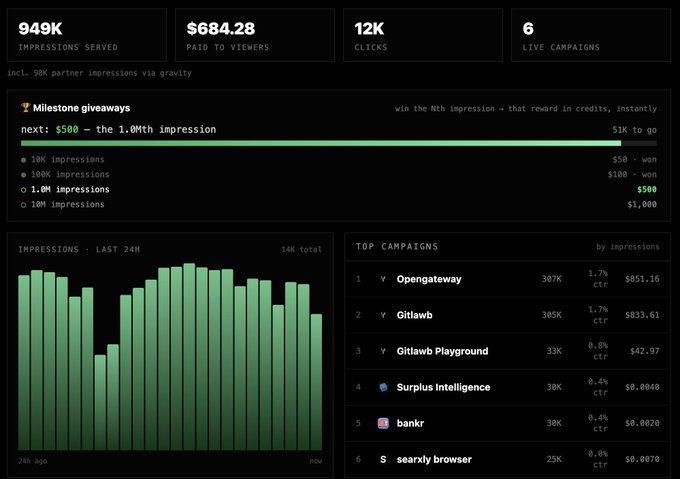Click the "$42.97" amount

pos(645,351)
